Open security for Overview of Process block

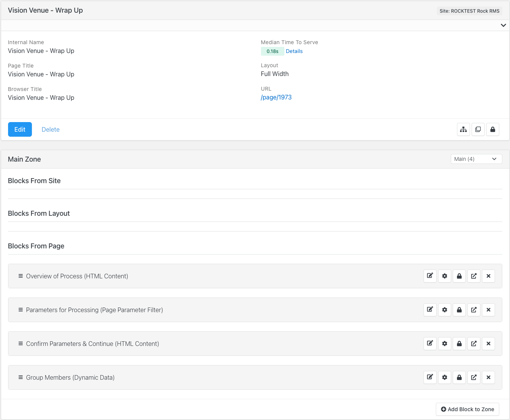pyautogui.click(x=459, y=276)
